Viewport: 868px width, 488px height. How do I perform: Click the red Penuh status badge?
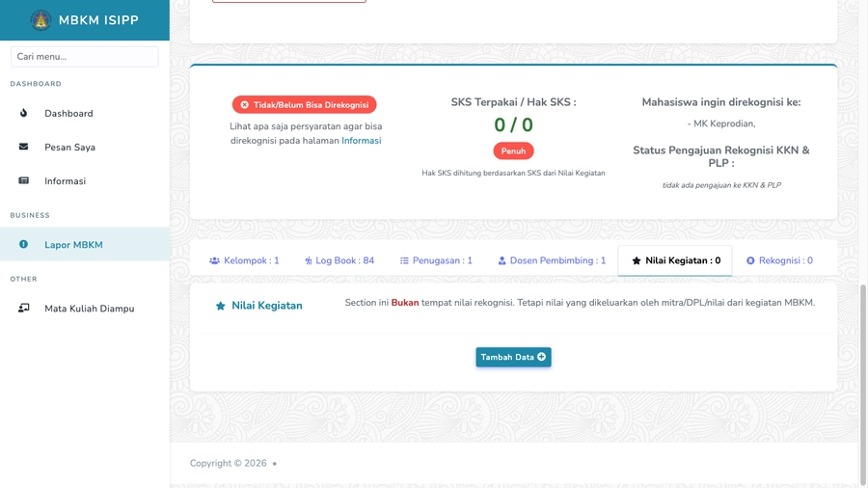[x=513, y=150]
